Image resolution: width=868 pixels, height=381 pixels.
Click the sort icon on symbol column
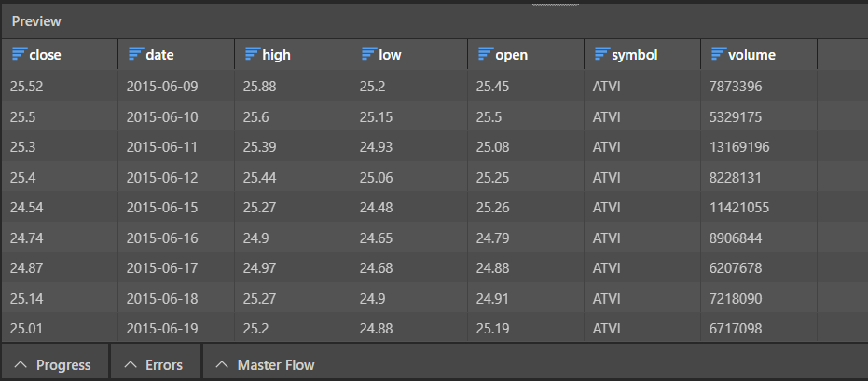pyautogui.click(x=601, y=54)
